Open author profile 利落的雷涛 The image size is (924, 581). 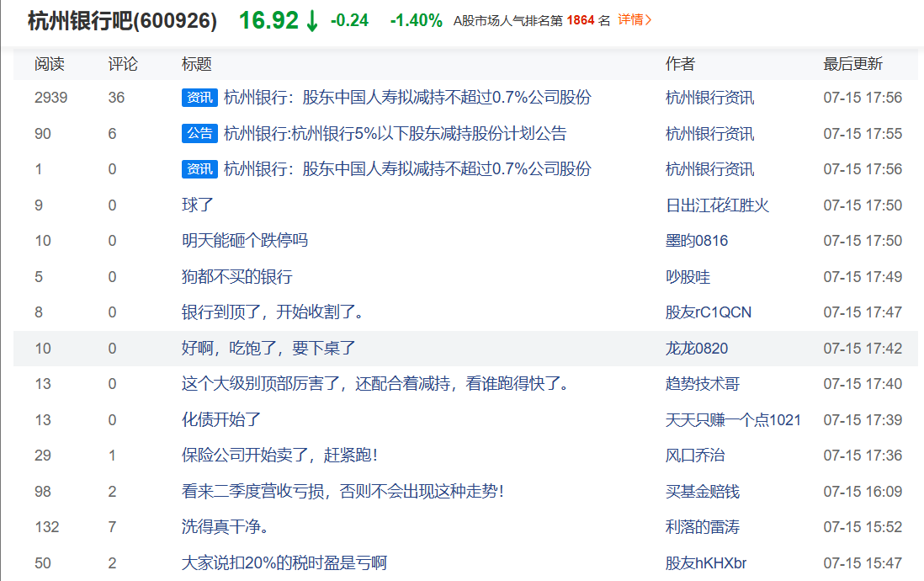pos(703,527)
